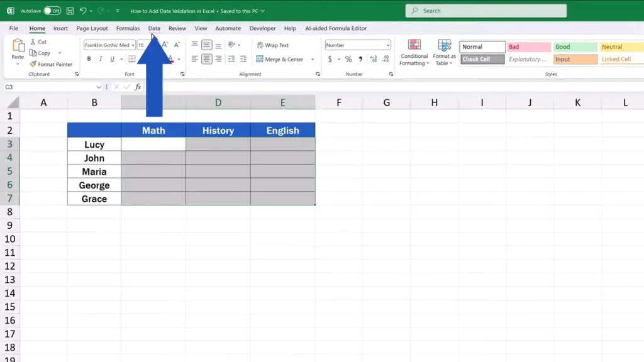This screenshot has width=644, height=362.
Task: Toggle Wrap Text option
Action: [x=272, y=45]
